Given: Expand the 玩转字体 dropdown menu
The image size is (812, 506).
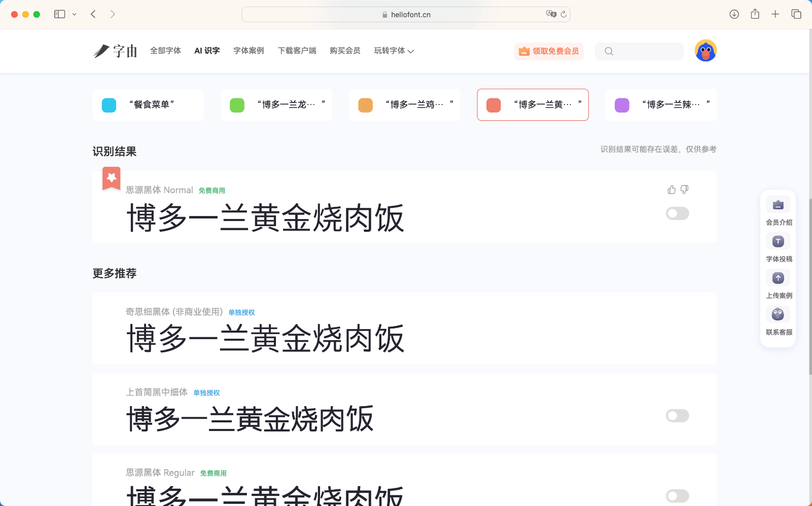Looking at the screenshot, I should tap(394, 51).
